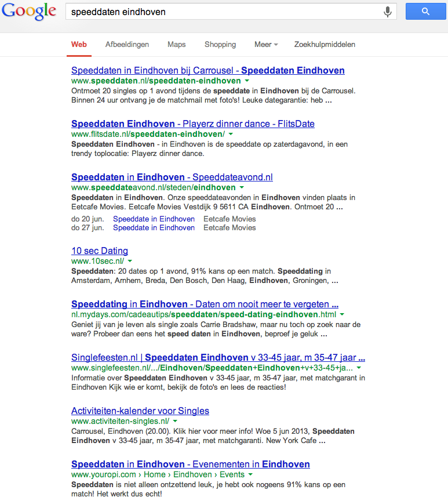Image resolution: width=448 pixels, height=497 pixels.
Task: Open the Shopping tab
Action: point(220,45)
